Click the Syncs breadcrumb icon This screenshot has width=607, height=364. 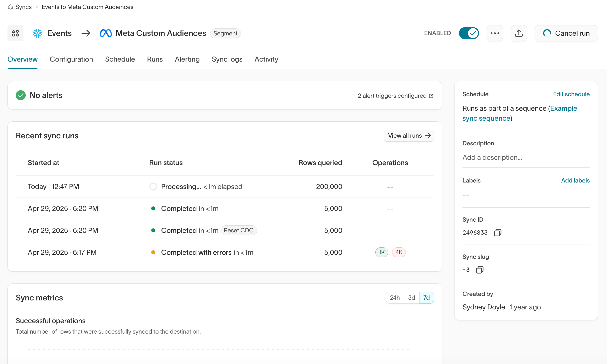[x=10, y=7]
